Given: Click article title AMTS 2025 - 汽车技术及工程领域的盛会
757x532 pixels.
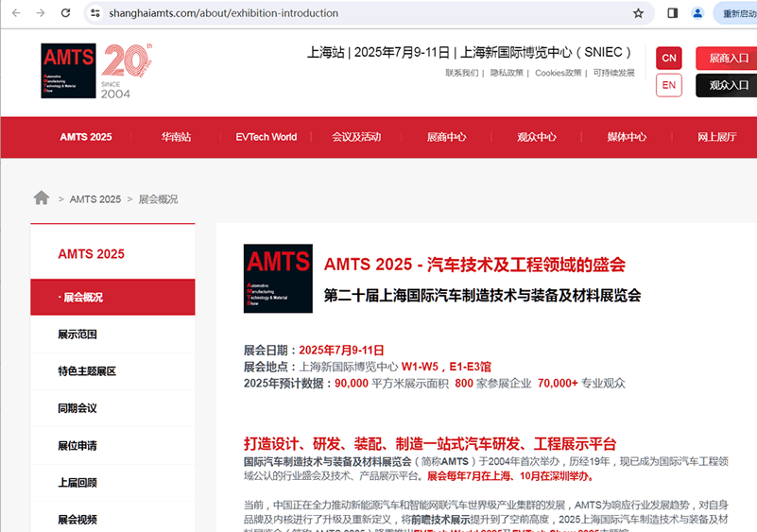Looking at the screenshot, I should (474, 265).
